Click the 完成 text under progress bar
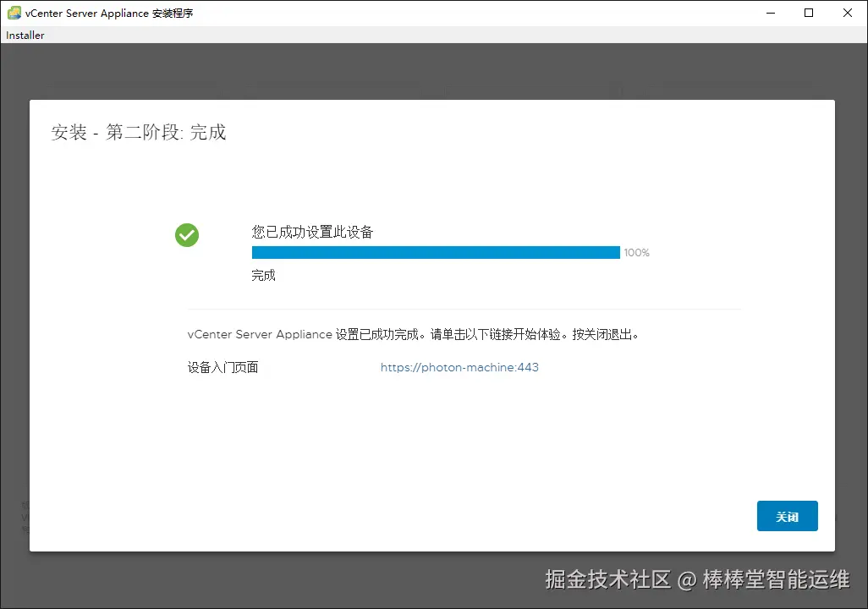Image resolution: width=868 pixels, height=609 pixels. click(x=263, y=275)
